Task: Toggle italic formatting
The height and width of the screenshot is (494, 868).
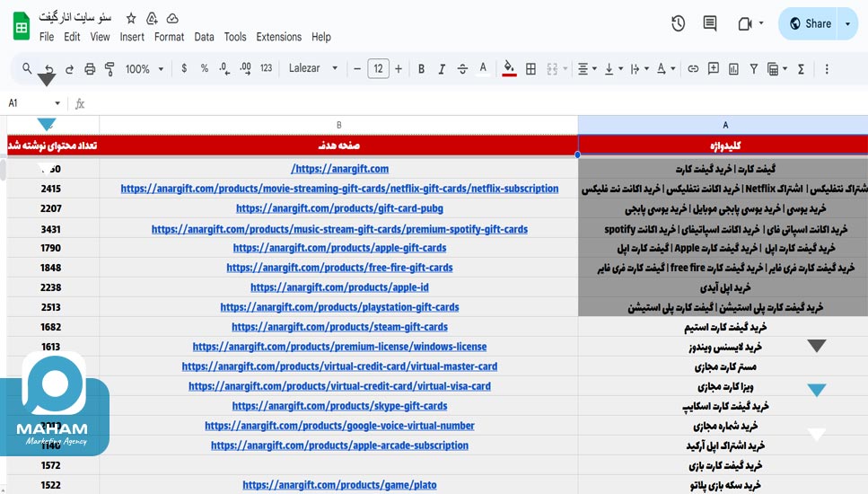Action: tap(442, 68)
